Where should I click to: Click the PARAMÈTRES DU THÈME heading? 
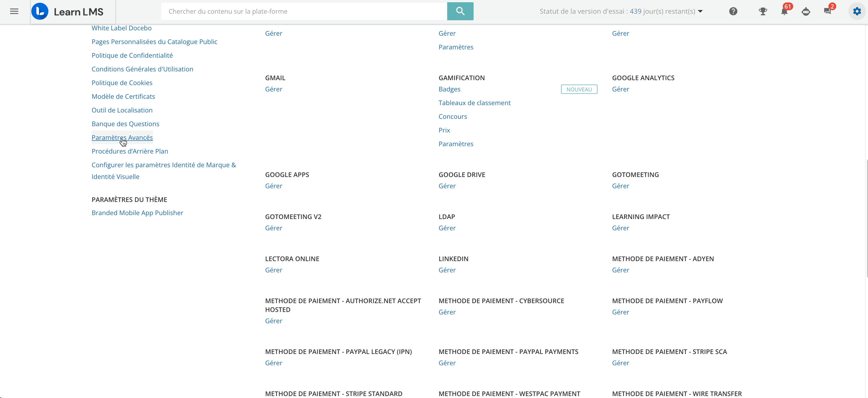pyautogui.click(x=129, y=200)
